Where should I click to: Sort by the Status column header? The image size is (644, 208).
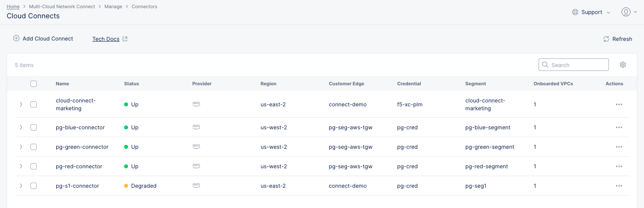[x=132, y=84]
